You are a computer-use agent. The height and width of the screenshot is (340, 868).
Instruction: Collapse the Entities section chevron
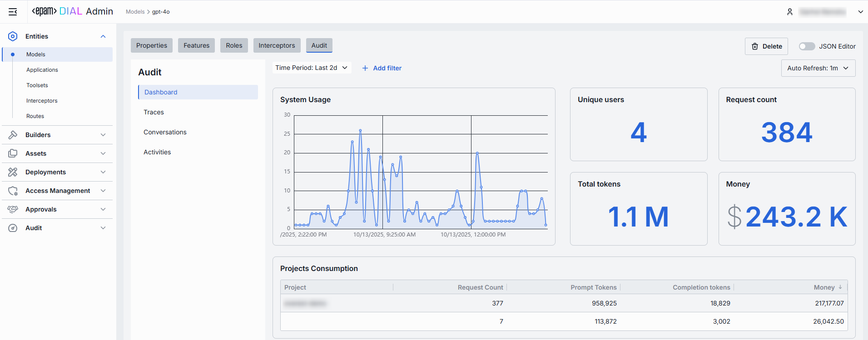point(103,36)
